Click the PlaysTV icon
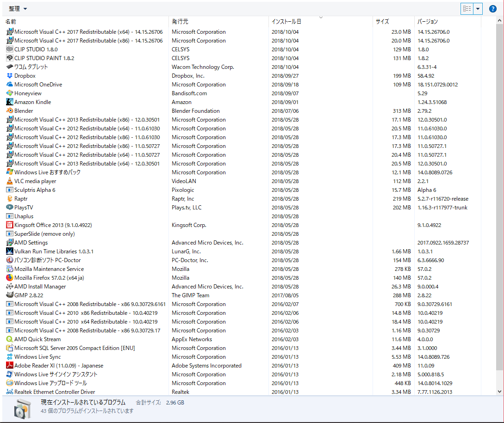The image size is (504, 423). (10, 207)
